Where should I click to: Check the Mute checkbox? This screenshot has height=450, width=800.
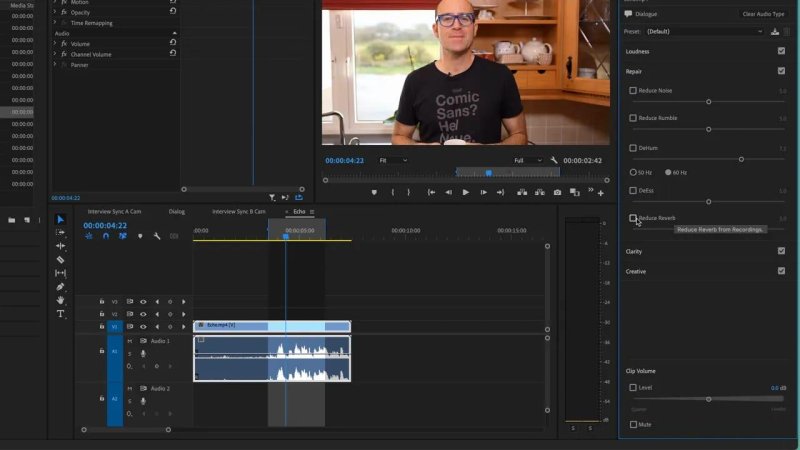(633, 424)
